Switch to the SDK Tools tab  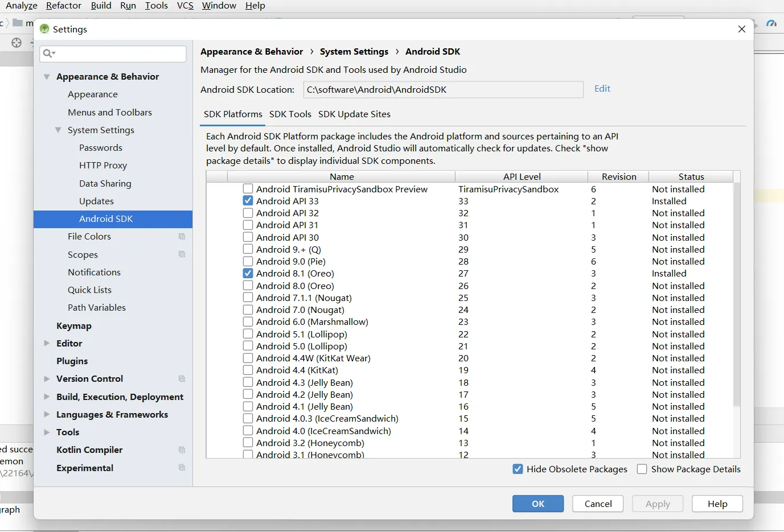pyautogui.click(x=290, y=114)
